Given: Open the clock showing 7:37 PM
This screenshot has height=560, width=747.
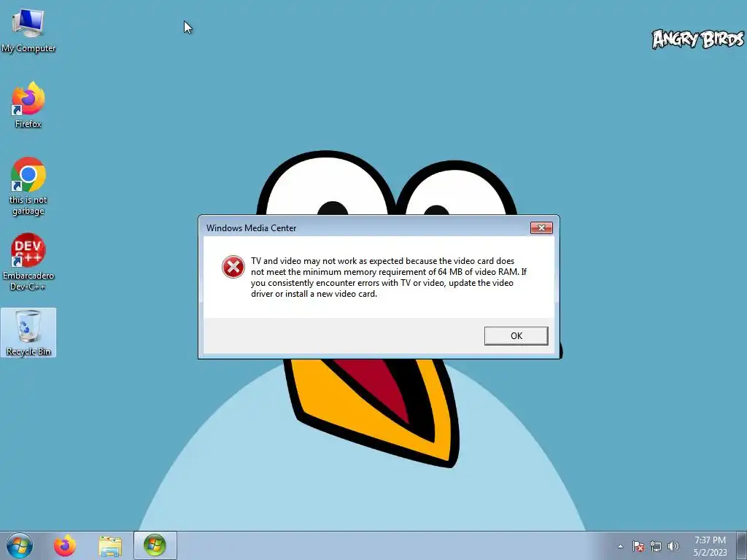Looking at the screenshot, I should pyautogui.click(x=710, y=546).
